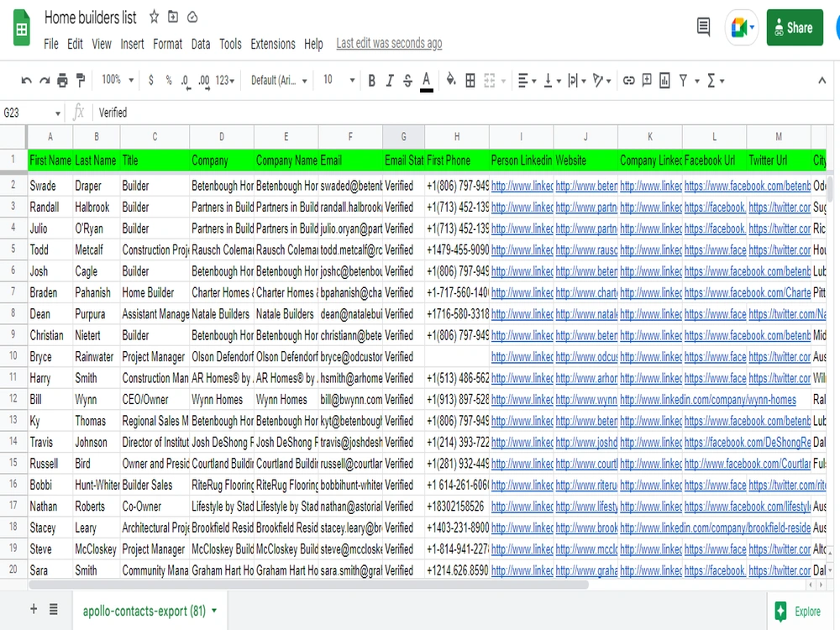Open the Data menu
Viewport: 840px width, 630px height.
click(x=201, y=44)
